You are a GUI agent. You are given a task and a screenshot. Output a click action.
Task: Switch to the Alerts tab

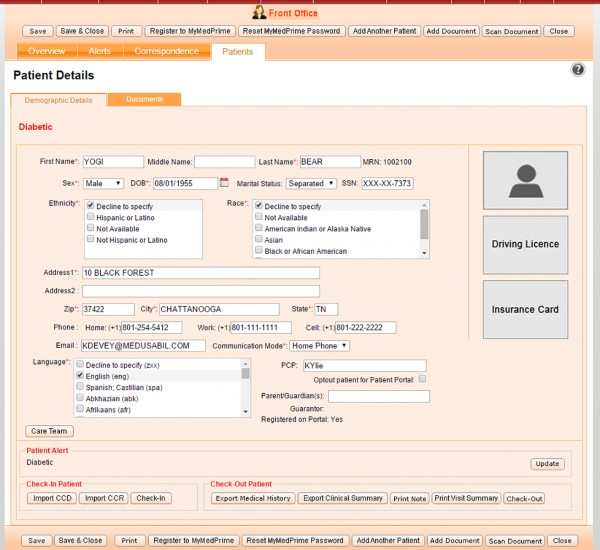click(100, 51)
